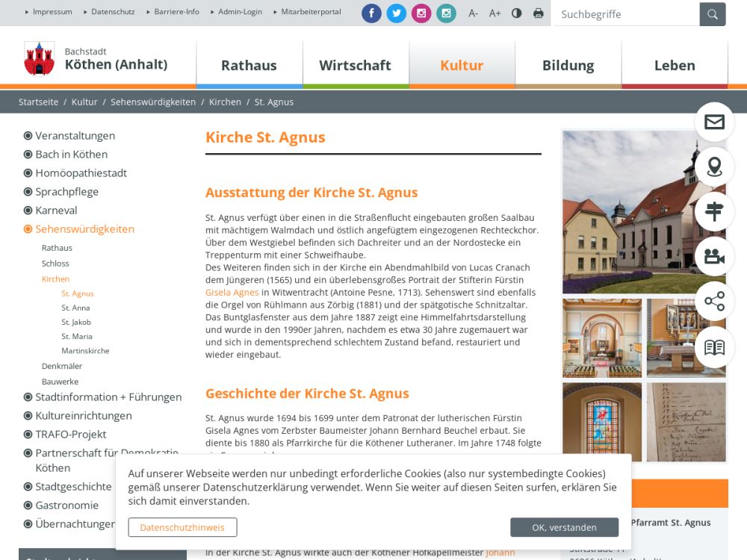Open the signpost directions icon

coord(714,211)
